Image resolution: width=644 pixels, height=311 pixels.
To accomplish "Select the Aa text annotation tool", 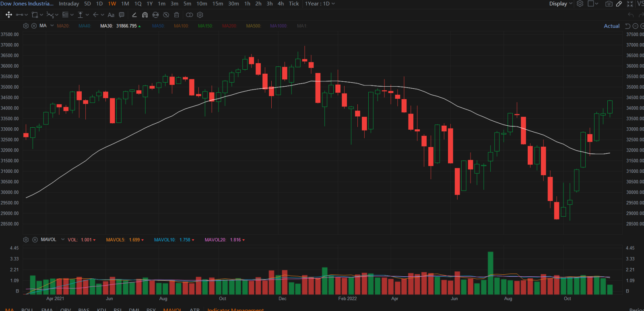I will point(111,15).
